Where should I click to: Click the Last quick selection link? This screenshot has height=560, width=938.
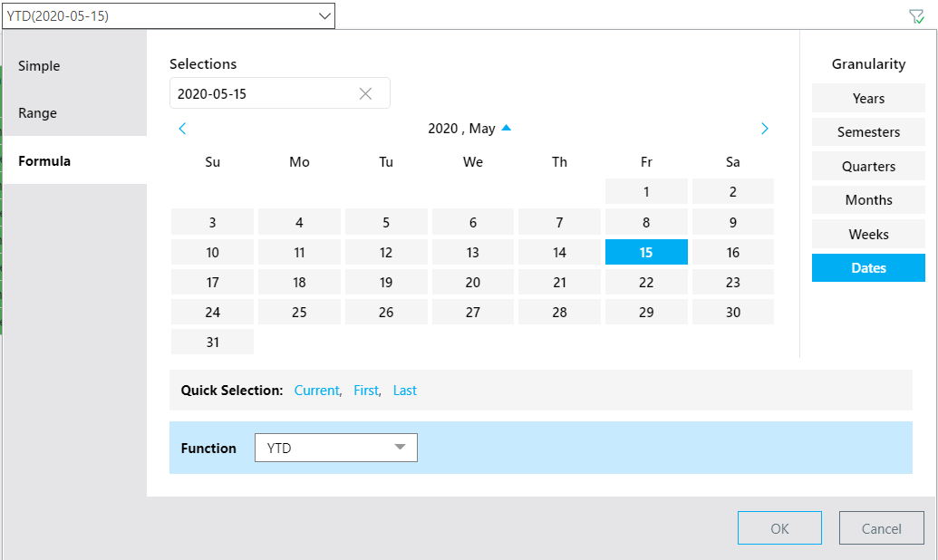point(404,390)
